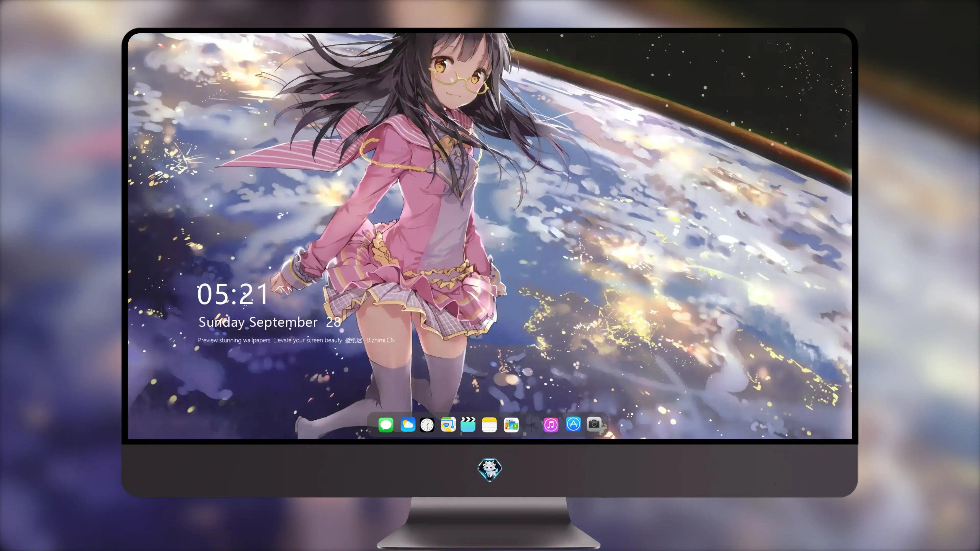The height and width of the screenshot is (551, 980).
Task: Open the Videos clapperboard app in dock
Action: (468, 424)
